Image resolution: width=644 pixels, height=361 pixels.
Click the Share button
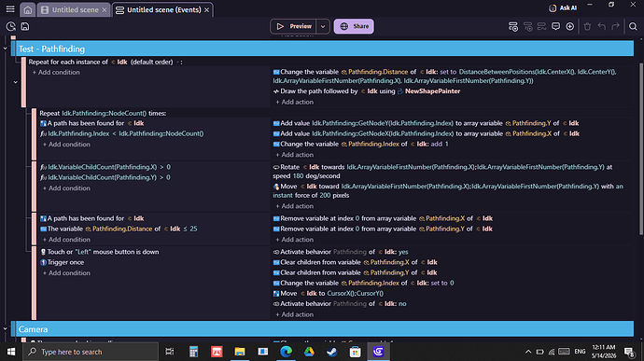coord(354,26)
